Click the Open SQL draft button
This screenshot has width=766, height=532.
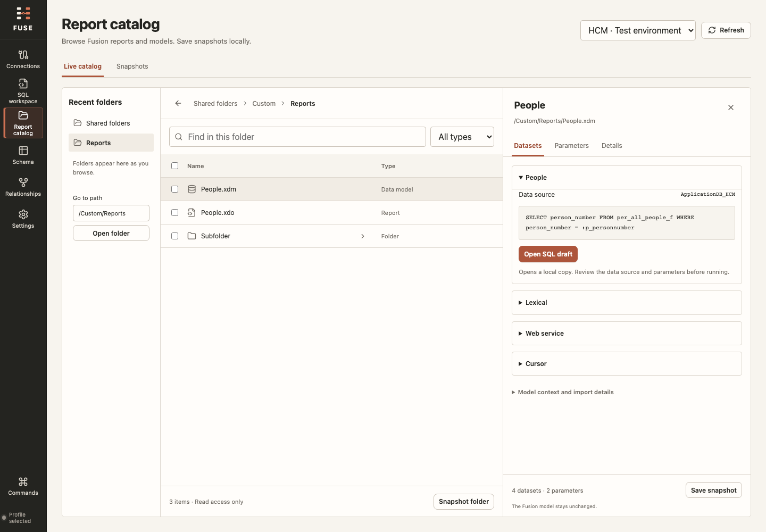[x=548, y=254]
